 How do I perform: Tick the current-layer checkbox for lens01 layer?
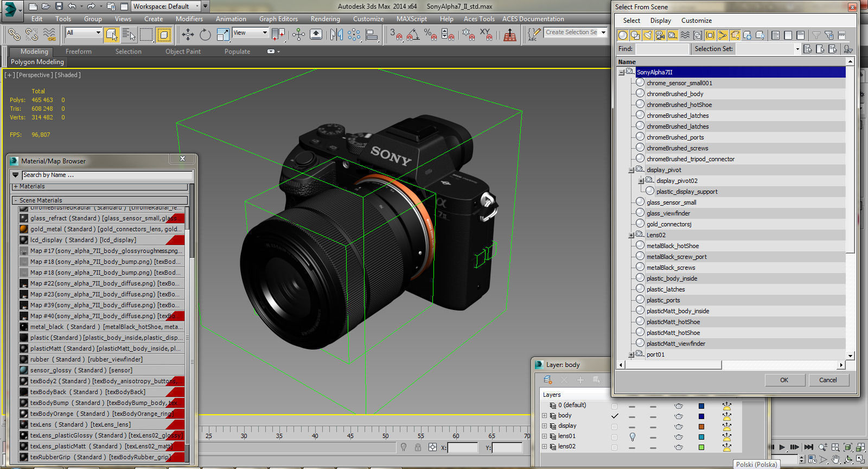(x=614, y=436)
